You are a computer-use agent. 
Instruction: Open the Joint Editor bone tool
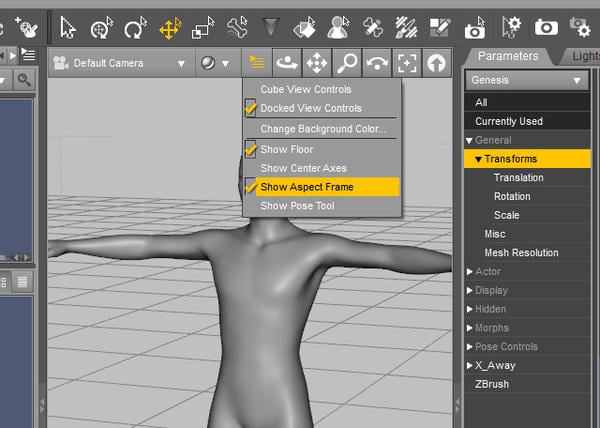[x=372, y=28]
